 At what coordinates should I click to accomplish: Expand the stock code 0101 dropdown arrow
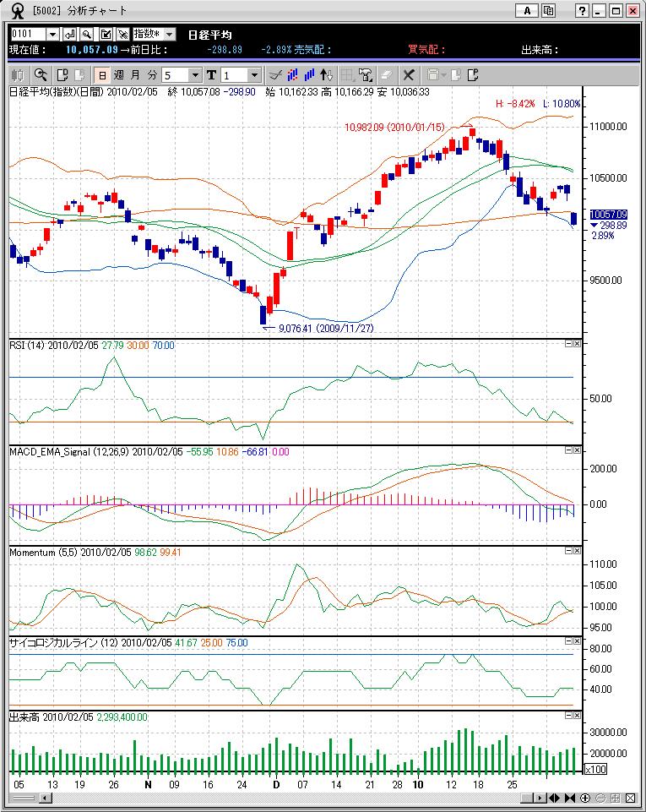click(52, 34)
